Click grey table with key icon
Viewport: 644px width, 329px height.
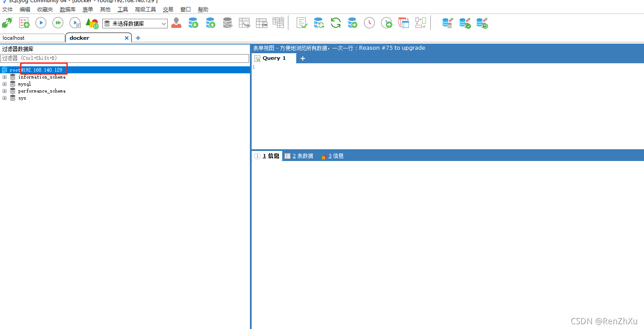(x=278, y=22)
